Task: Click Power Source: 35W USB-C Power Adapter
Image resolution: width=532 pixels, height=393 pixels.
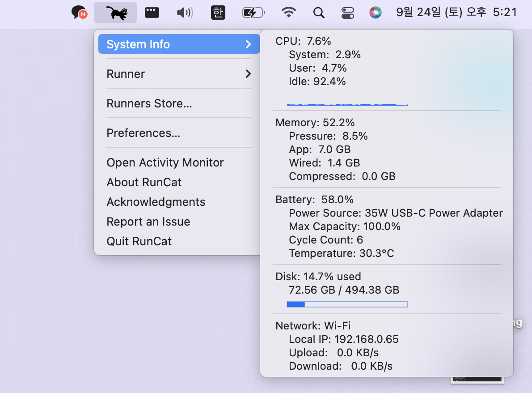Action: pyautogui.click(x=396, y=213)
